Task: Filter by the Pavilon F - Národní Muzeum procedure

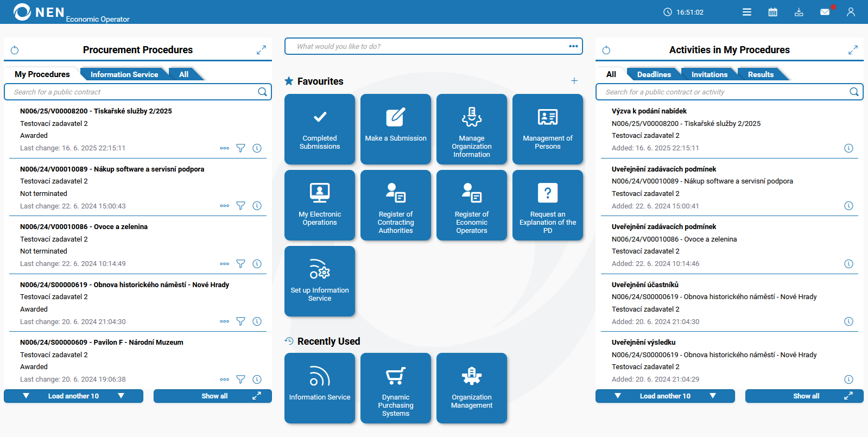Action: click(x=240, y=379)
